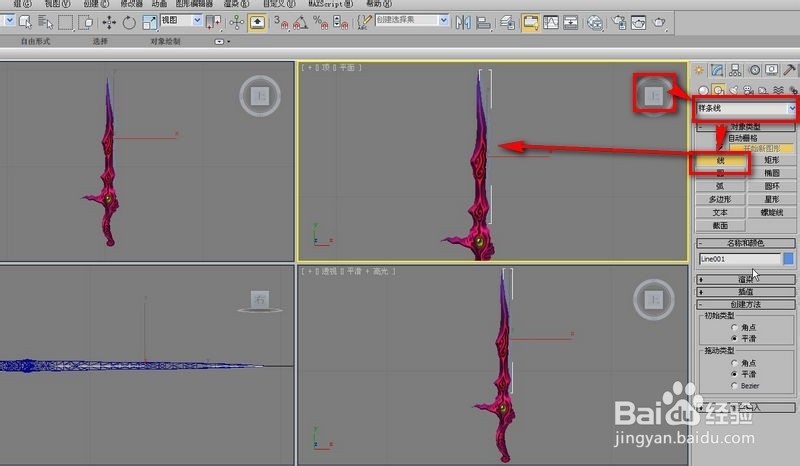Toggle the 开始新图形 checkbox
This screenshot has width=800, height=466.
pos(720,149)
